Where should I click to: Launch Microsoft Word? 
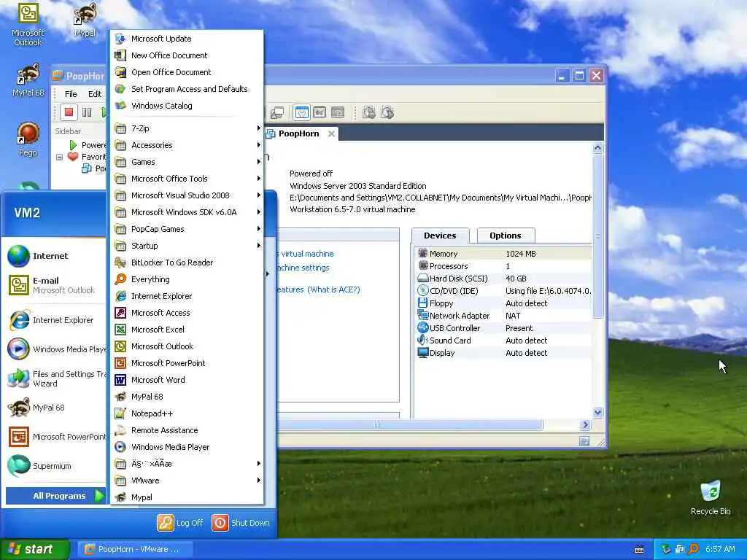[187, 379]
